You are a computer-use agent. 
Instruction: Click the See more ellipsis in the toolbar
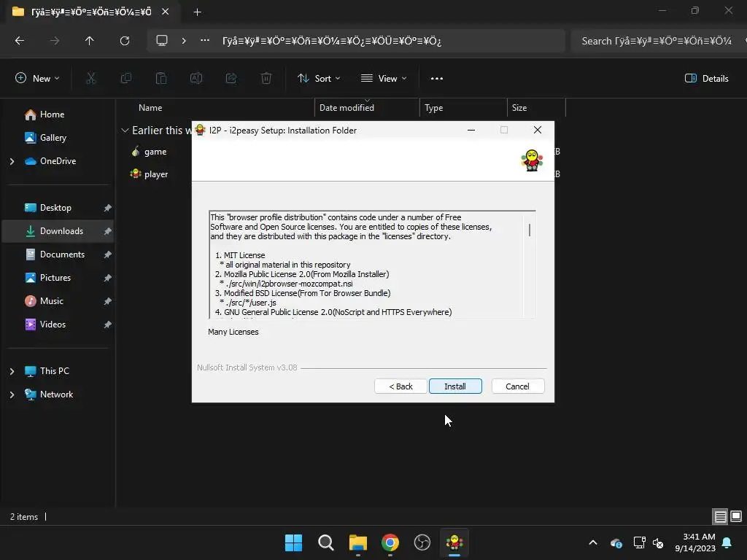[x=436, y=79]
